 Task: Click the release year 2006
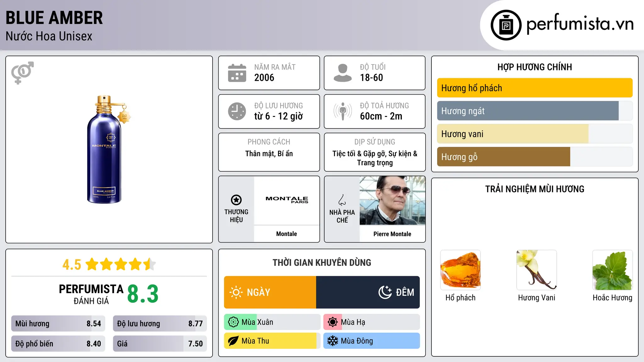point(264,78)
